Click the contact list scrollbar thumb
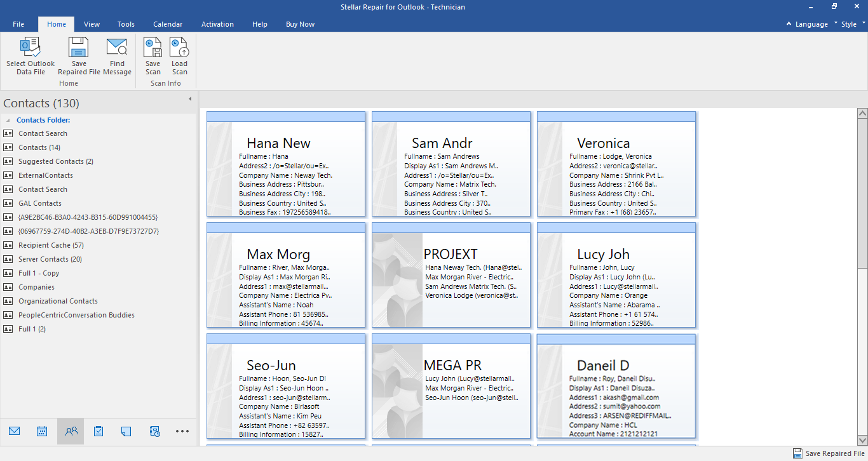The width and height of the screenshot is (868, 461). [862, 194]
